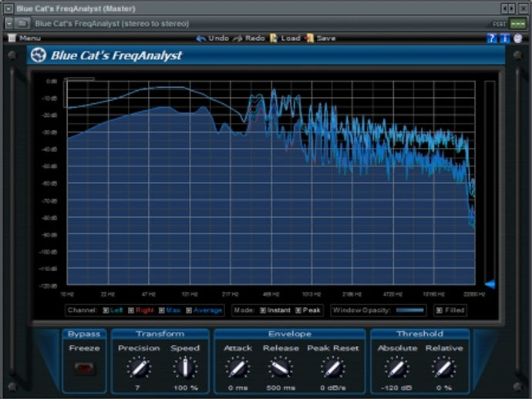The width and height of the screenshot is (532, 399).
Task: Toggle the Filled checkbox
Action: point(439,310)
